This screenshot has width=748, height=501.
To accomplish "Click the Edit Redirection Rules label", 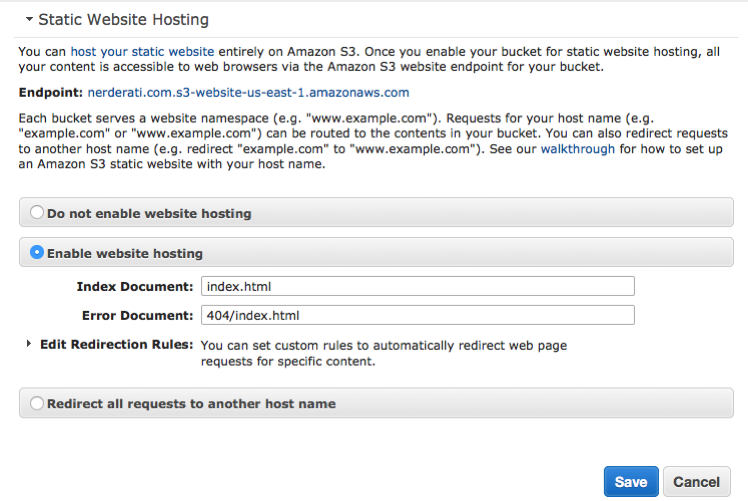I will [x=116, y=344].
